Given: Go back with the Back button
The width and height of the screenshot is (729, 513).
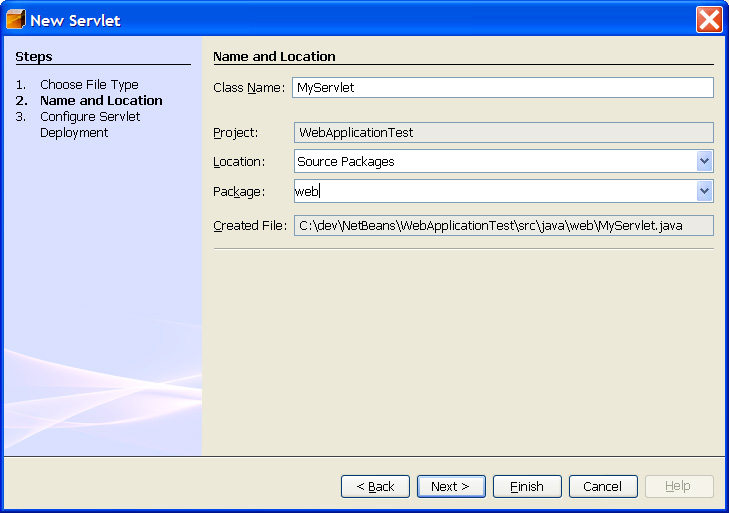Looking at the screenshot, I should (375, 486).
